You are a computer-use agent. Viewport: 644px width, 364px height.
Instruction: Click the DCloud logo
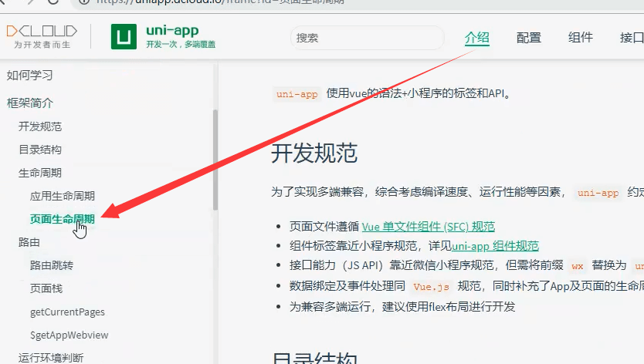tap(42, 36)
